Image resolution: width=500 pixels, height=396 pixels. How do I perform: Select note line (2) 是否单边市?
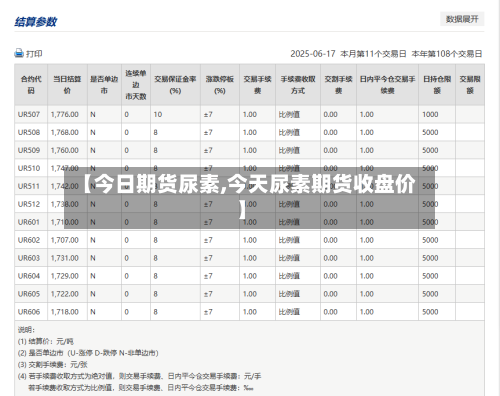(88, 353)
